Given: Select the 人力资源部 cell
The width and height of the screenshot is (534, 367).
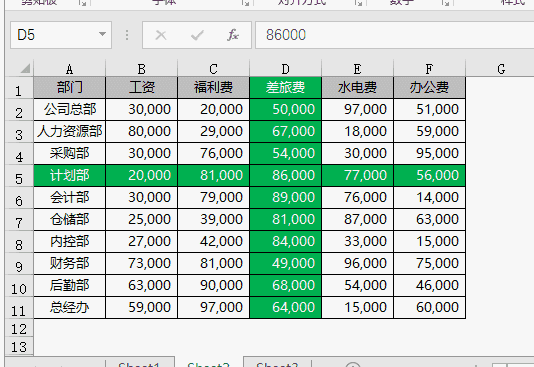Looking at the screenshot, I should click(69, 131).
